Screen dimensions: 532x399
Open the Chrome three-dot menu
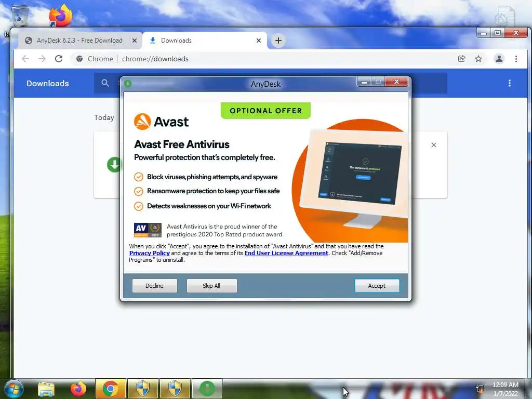pos(516,59)
